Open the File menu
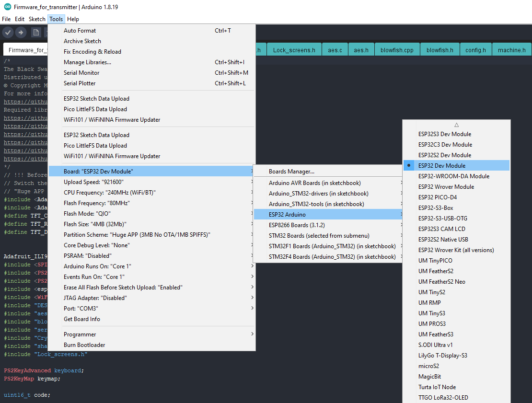The width and height of the screenshot is (532, 403). pyautogui.click(x=6, y=19)
